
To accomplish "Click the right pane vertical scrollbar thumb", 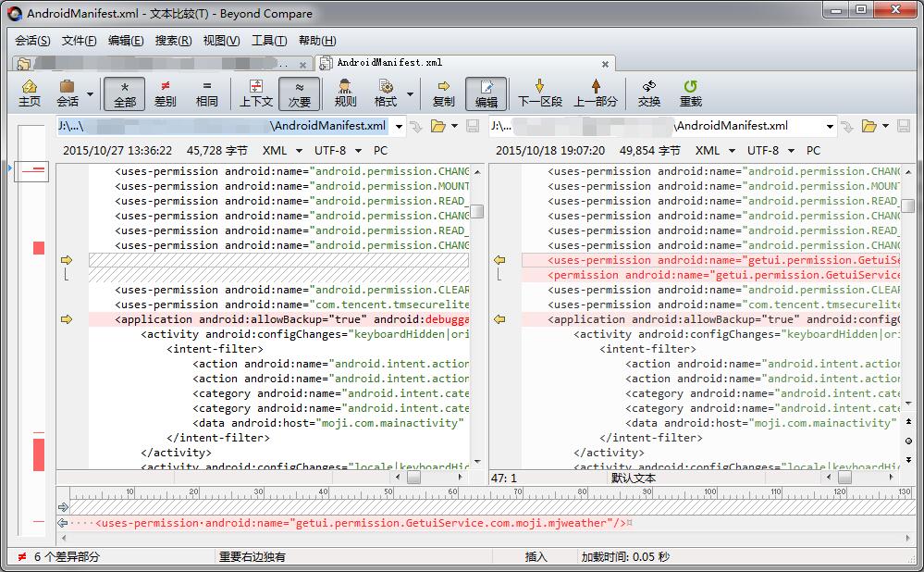I will coord(908,205).
